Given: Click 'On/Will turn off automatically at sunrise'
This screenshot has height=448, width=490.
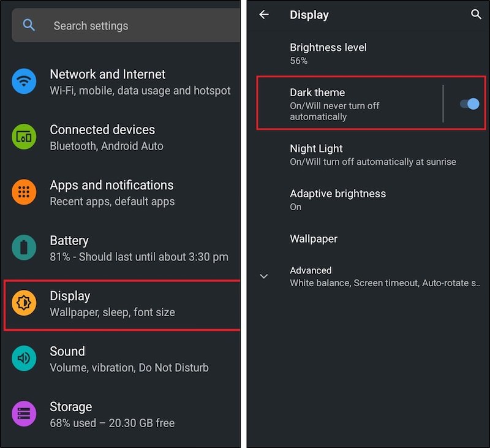Looking at the screenshot, I should pyautogui.click(x=373, y=162).
